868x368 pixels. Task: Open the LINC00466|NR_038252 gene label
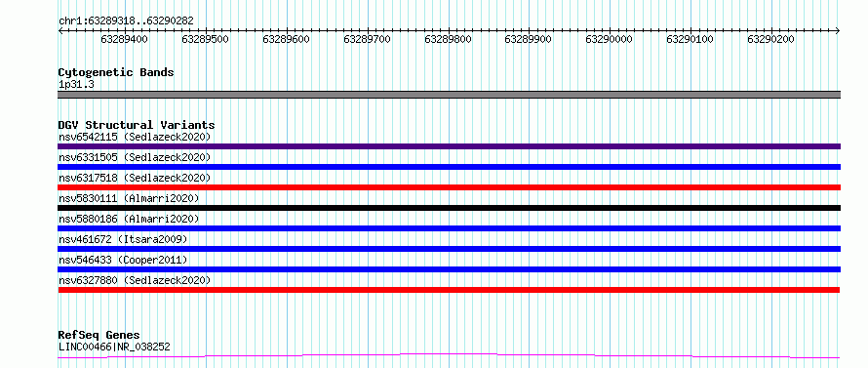coord(114,348)
